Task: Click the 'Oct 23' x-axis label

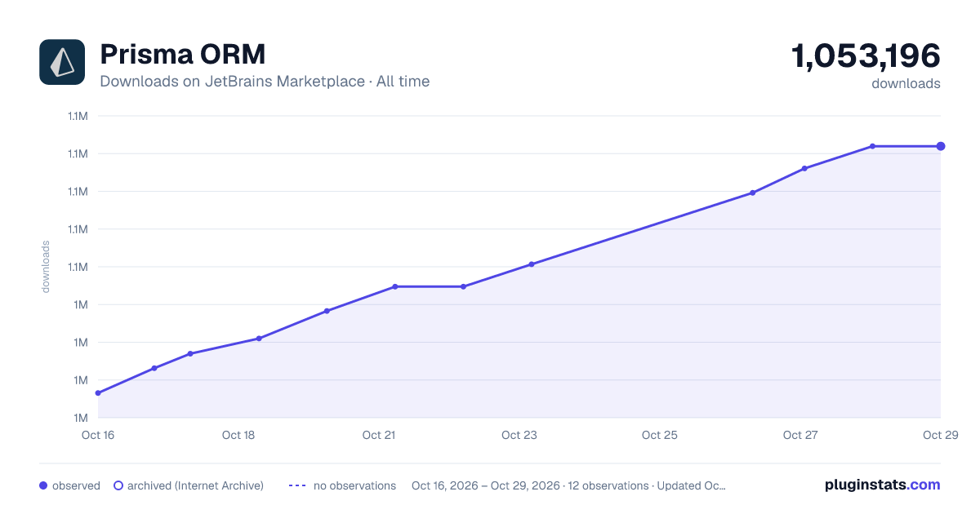Action: [519, 435]
